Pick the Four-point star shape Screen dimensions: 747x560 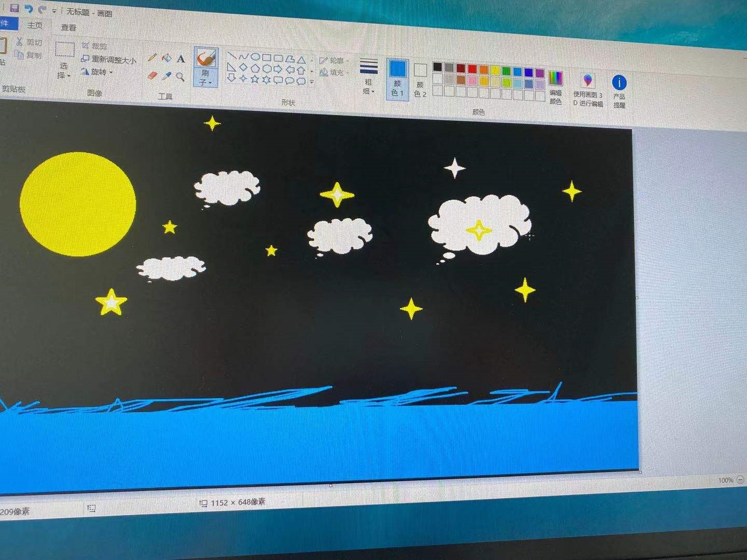pyautogui.click(x=243, y=78)
